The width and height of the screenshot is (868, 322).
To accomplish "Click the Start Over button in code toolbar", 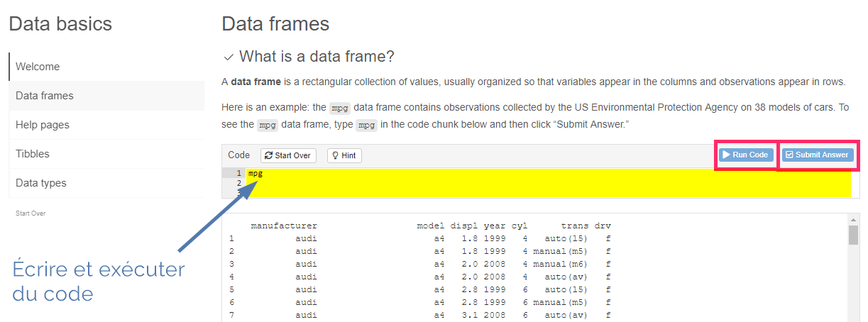I will point(288,155).
